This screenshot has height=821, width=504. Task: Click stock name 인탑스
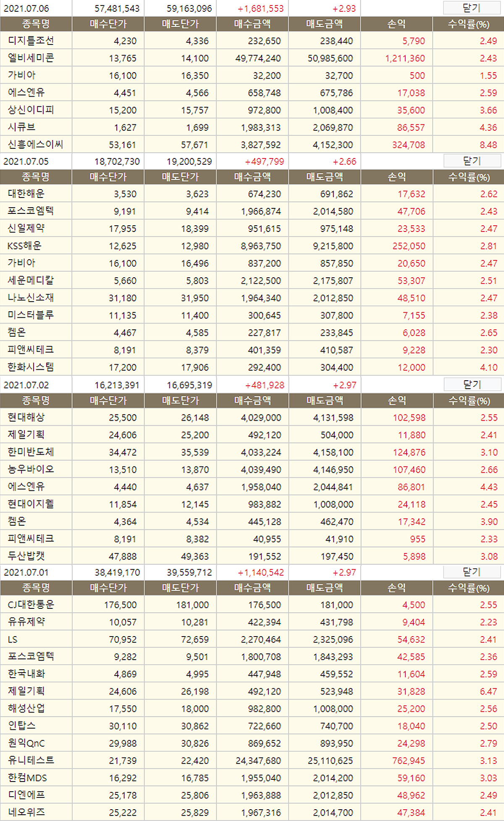pyautogui.click(x=21, y=726)
